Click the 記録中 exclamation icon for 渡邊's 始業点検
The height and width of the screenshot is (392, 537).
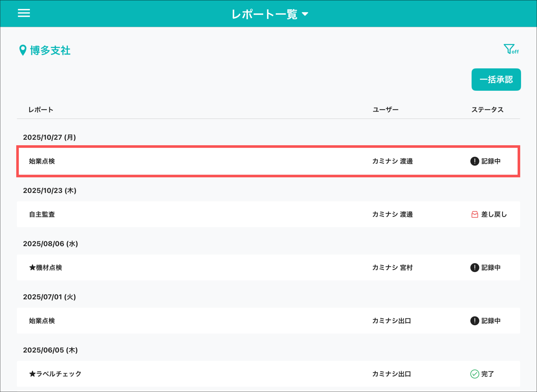(x=474, y=161)
